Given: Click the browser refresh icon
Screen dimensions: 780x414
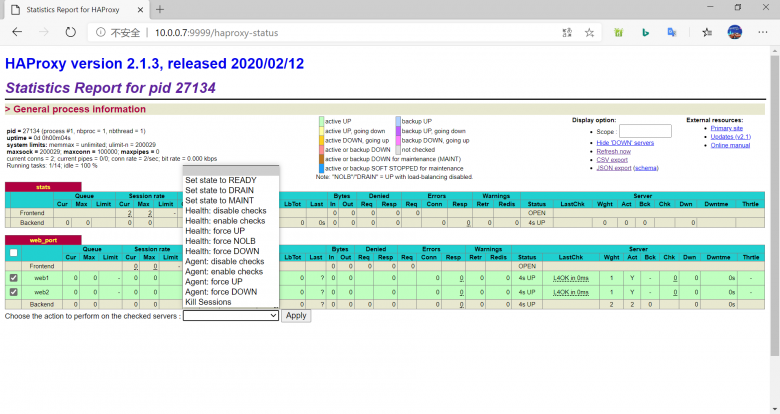Looking at the screenshot, I should pos(70,32).
